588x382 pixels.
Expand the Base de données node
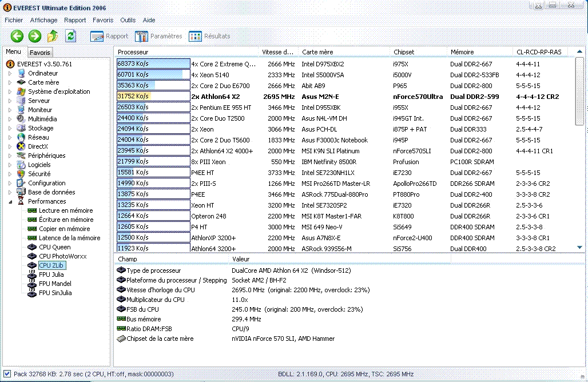[10, 192]
